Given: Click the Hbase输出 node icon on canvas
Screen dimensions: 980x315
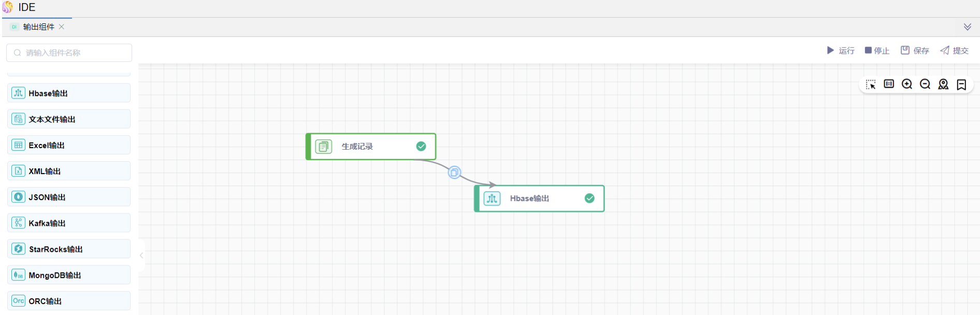Looking at the screenshot, I should point(492,198).
